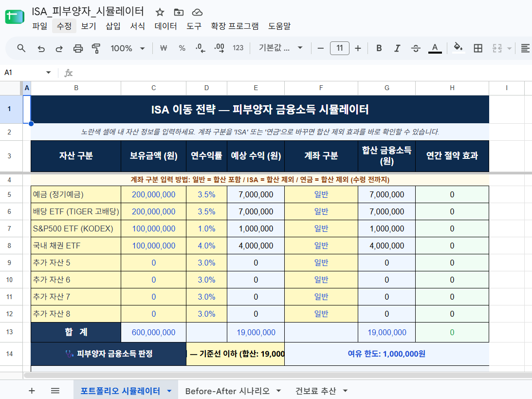
Task: Expand the name box dropdown arrow
Action: tap(48, 72)
